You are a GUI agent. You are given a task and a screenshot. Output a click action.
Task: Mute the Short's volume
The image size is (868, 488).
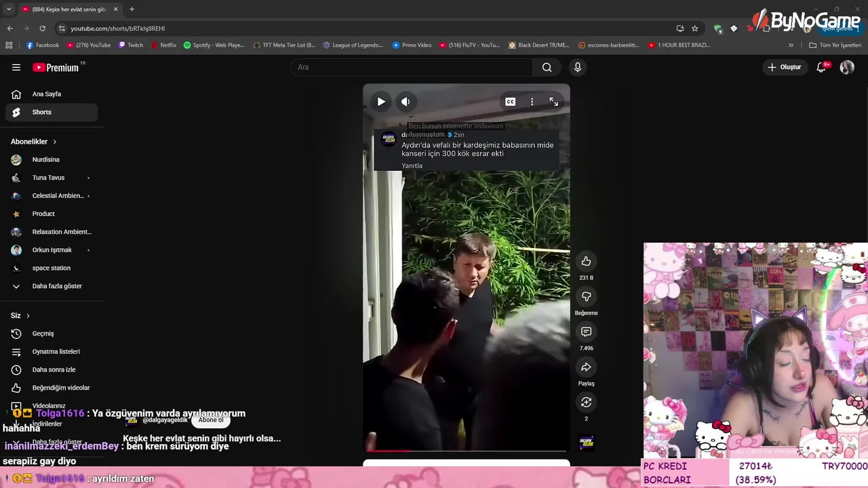(x=406, y=102)
